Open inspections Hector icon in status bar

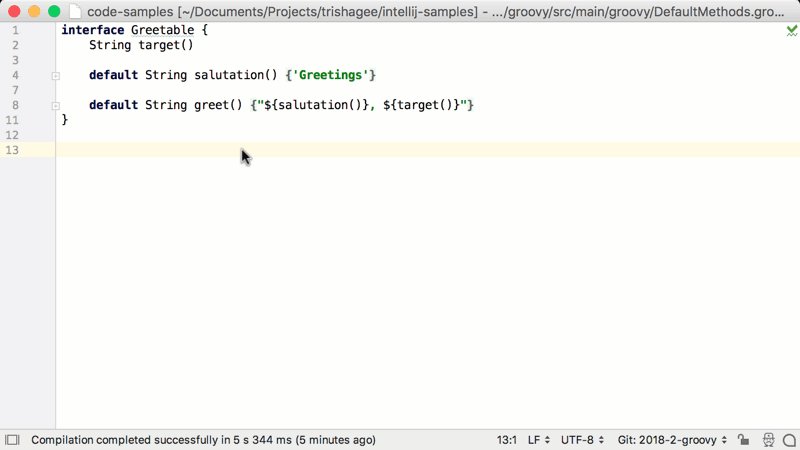coord(768,440)
